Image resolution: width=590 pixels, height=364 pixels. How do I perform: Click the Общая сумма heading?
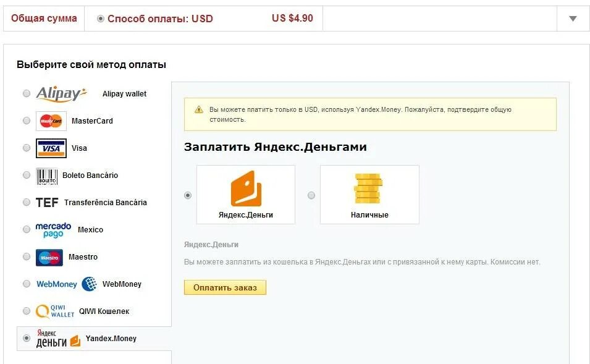coord(44,18)
